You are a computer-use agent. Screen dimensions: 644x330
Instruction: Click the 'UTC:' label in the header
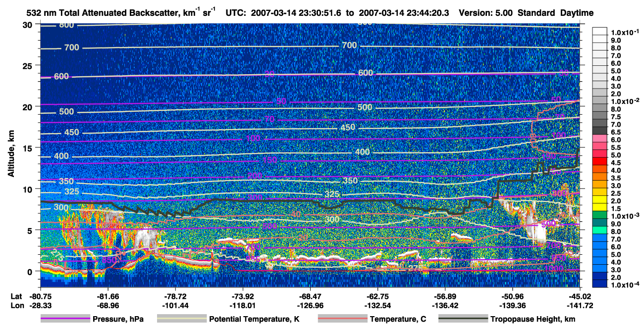(236, 13)
